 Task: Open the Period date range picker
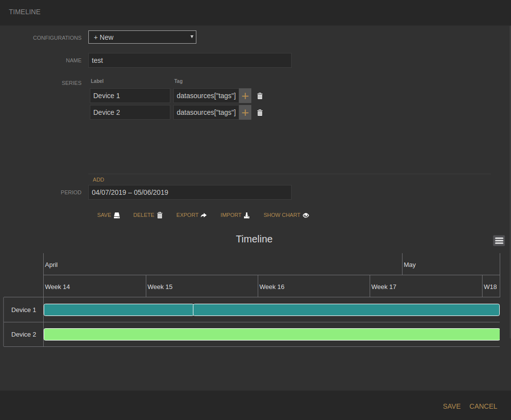[x=190, y=192]
